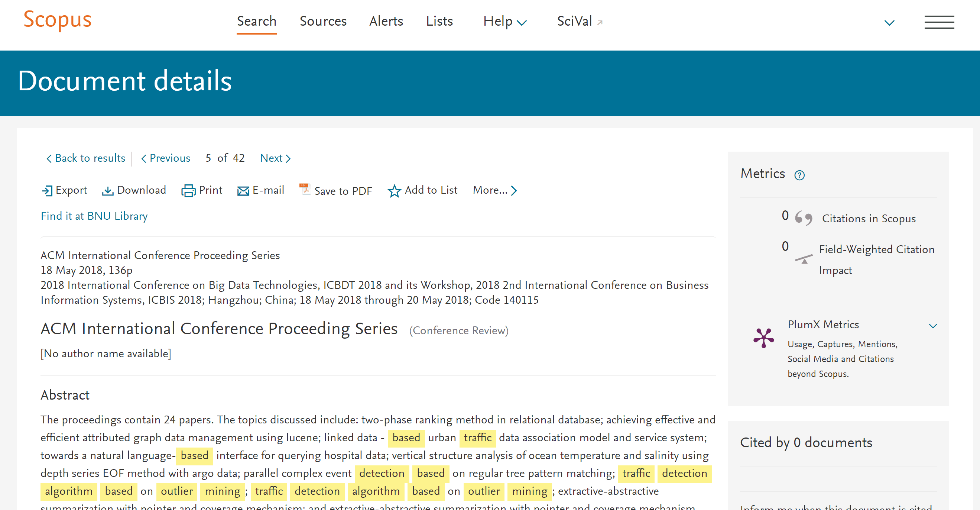Image resolution: width=980 pixels, height=510 pixels.
Task: Click the 'Document details' page title
Action: pos(125,81)
